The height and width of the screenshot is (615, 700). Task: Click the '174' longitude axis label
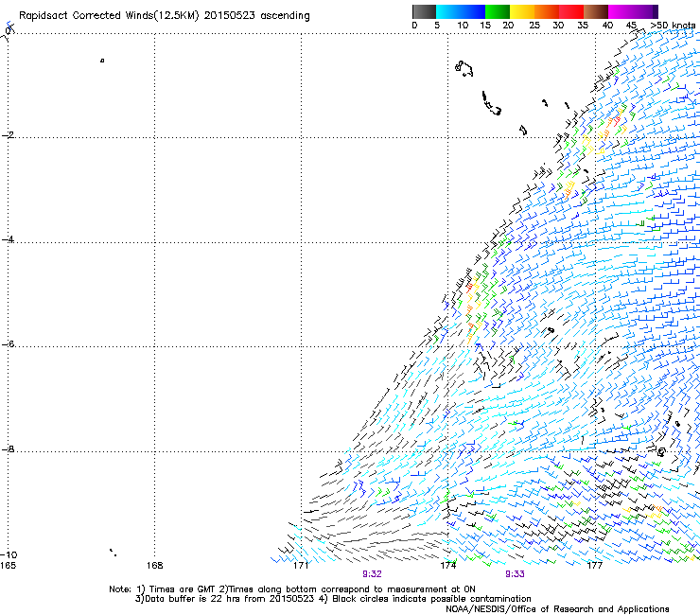coord(448,566)
